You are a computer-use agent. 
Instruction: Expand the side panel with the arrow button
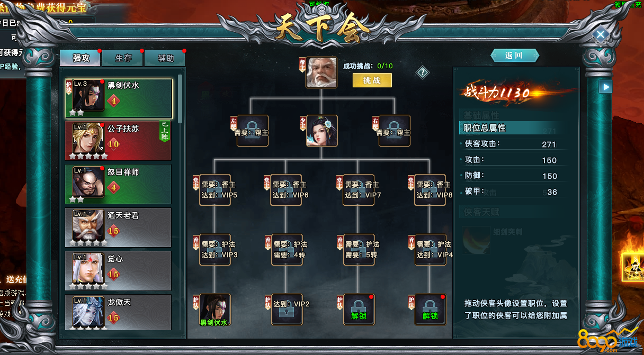click(605, 87)
